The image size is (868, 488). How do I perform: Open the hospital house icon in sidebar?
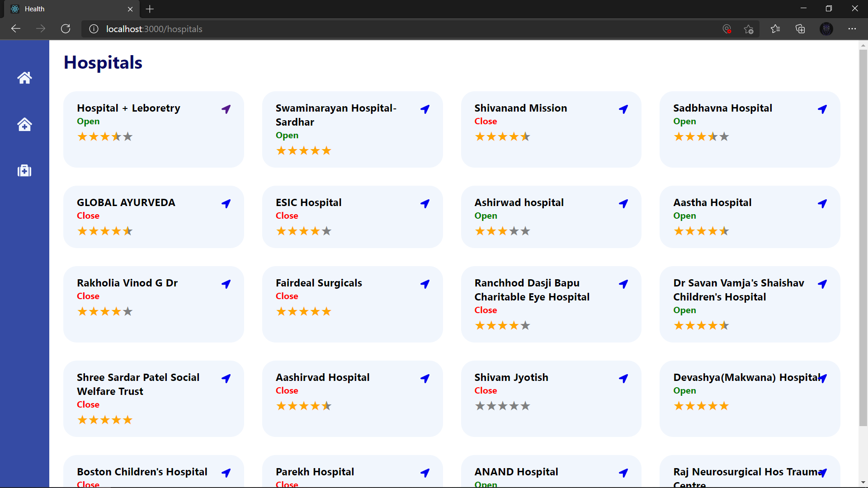click(24, 124)
